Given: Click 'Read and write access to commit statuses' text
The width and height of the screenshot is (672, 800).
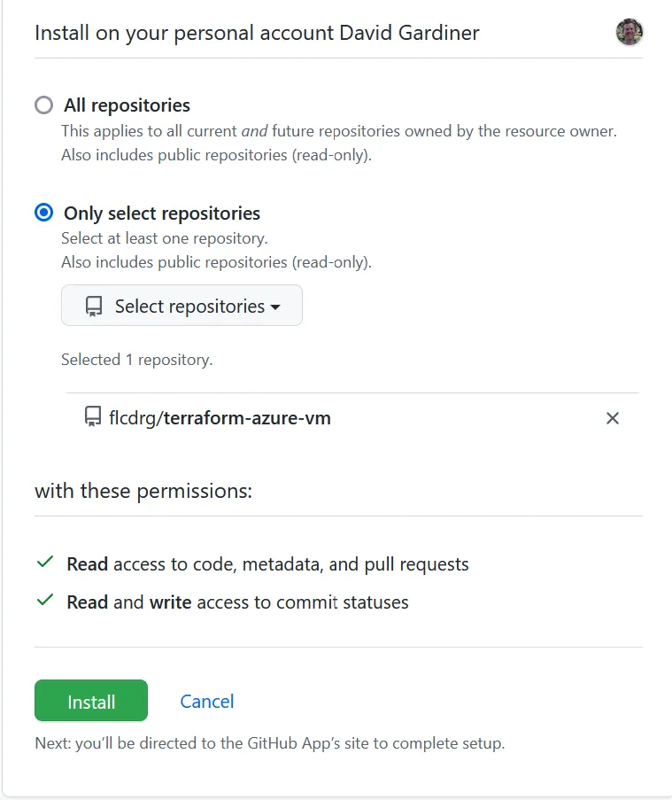Looking at the screenshot, I should pos(237,602).
